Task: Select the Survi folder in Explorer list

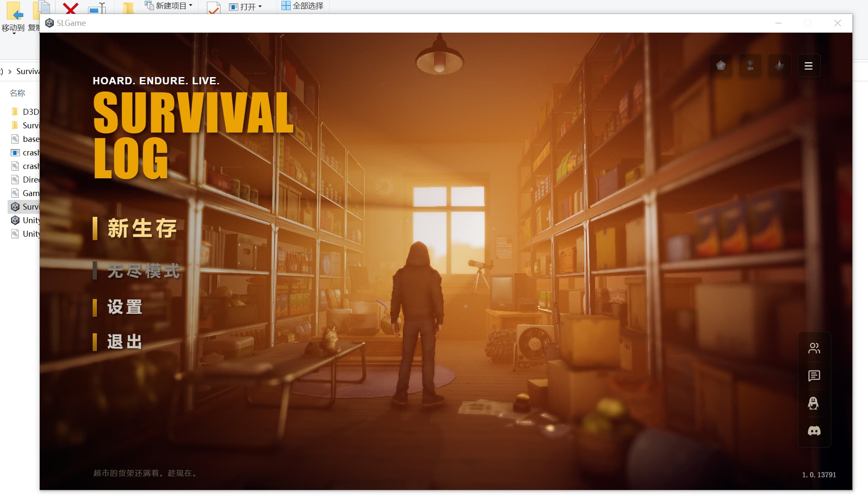Action: [x=25, y=125]
